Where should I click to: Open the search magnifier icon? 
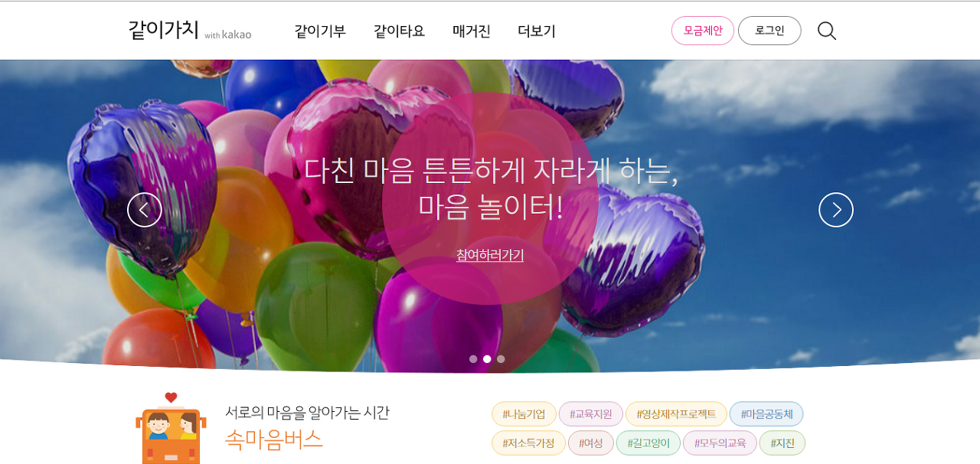(x=826, y=31)
